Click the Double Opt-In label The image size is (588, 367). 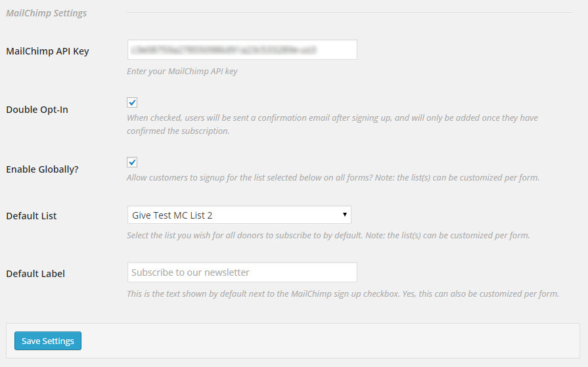point(37,110)
